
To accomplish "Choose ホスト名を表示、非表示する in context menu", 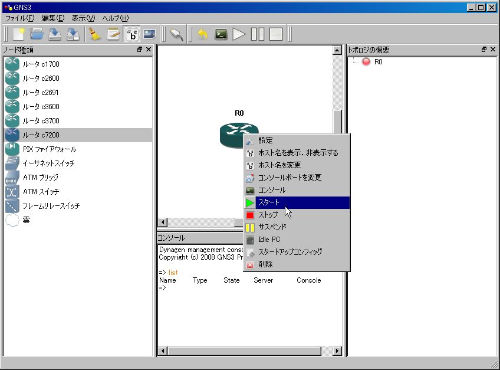I will tap(297, 153).
